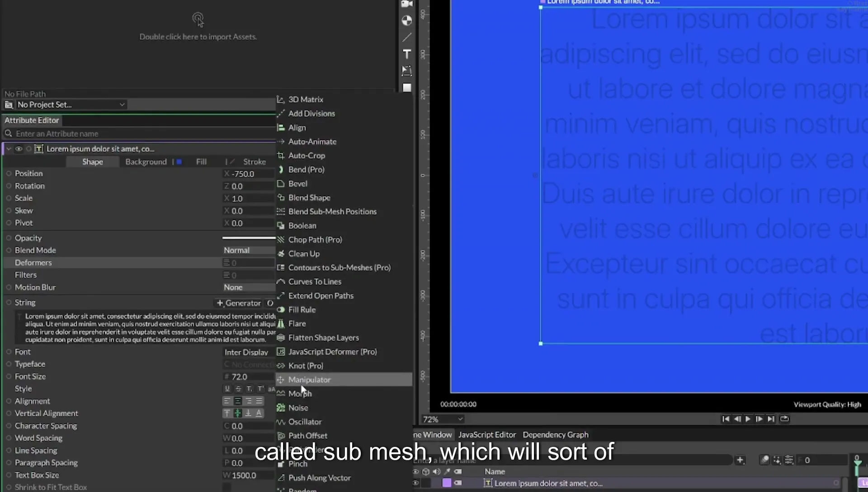Open the No Project Set dropdown
The width and height of the screenshot is (868, 492).
click(x=71, y=105)
